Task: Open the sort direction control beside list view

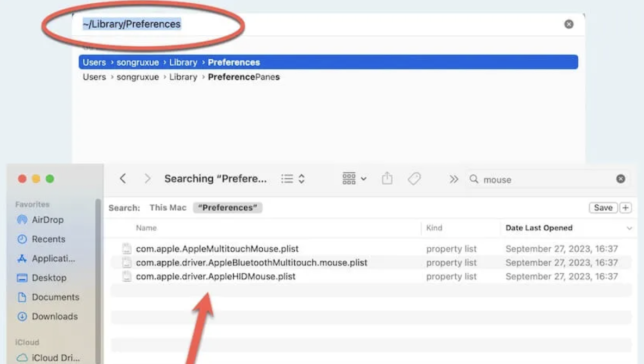Action: (302, 178)
